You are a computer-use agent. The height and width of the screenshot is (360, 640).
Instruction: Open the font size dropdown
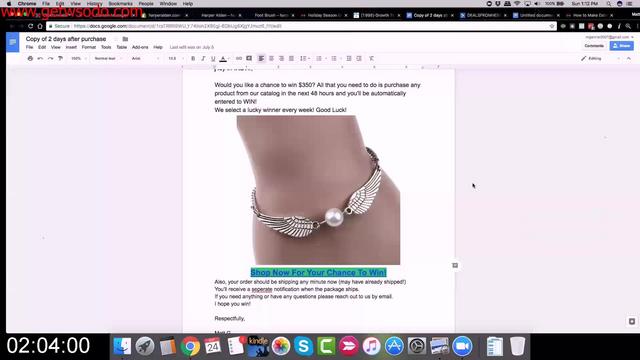pos(176,59)
